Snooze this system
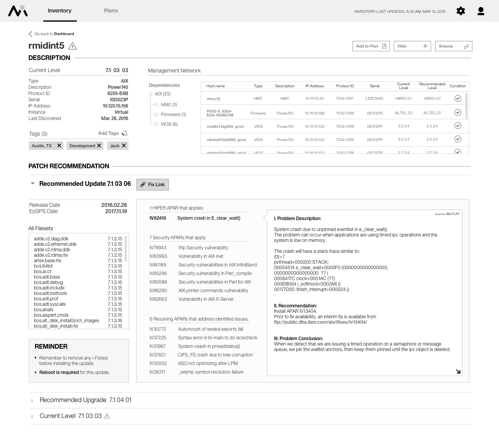 [453, 46]
